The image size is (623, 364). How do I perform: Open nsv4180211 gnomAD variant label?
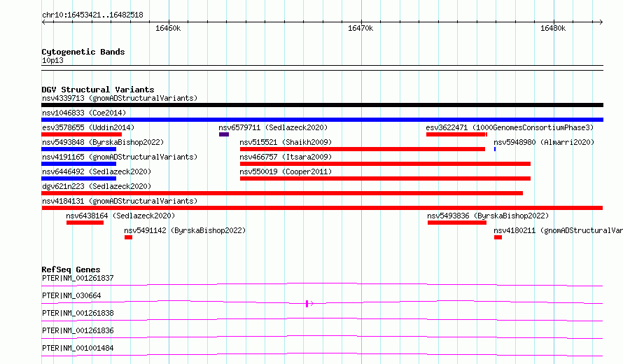(x=558, y=230)
